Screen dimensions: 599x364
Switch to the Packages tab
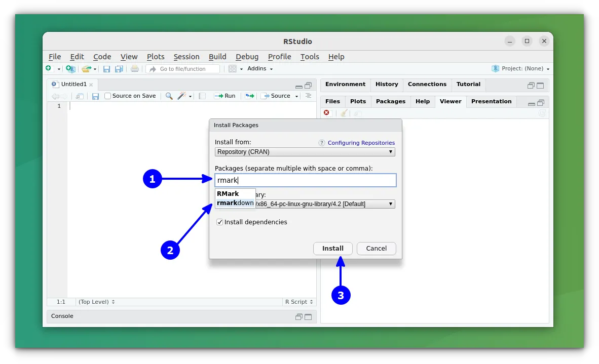click(x=390, y=101)
